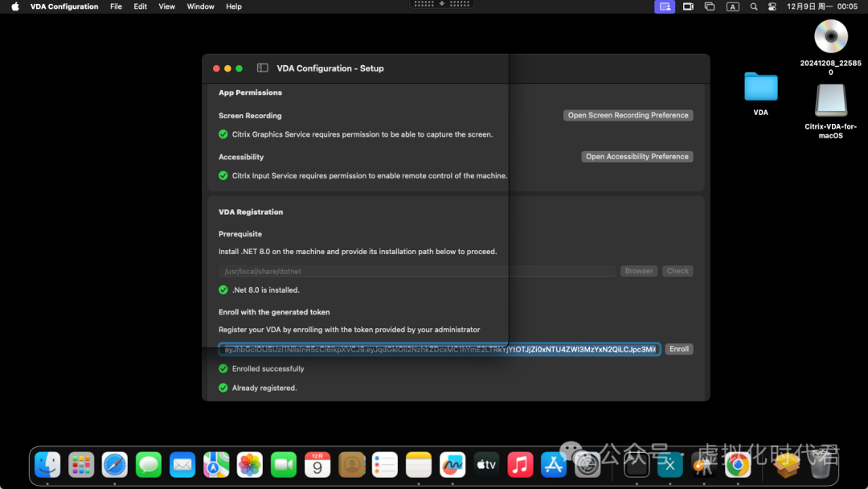Open the Photos app in the Dock
This screenshot has height=489, width=868.
pos(250,465)
